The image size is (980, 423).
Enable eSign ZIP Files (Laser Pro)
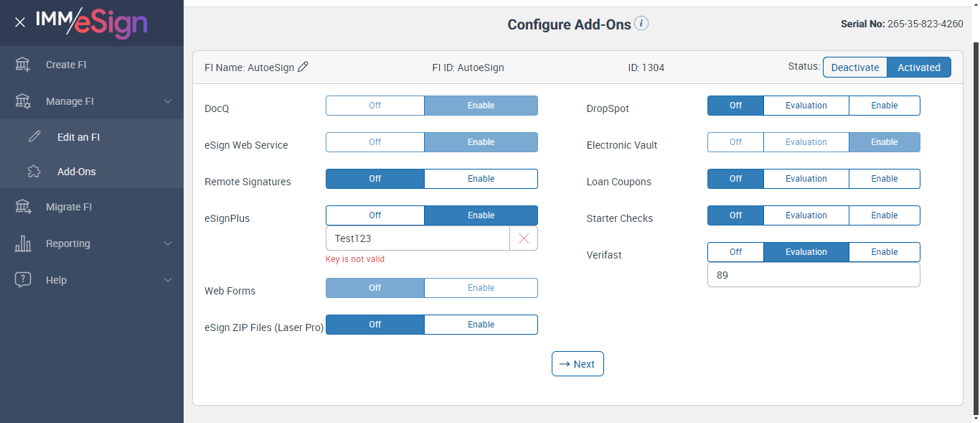pyautogui.click(x=481, y=325)
